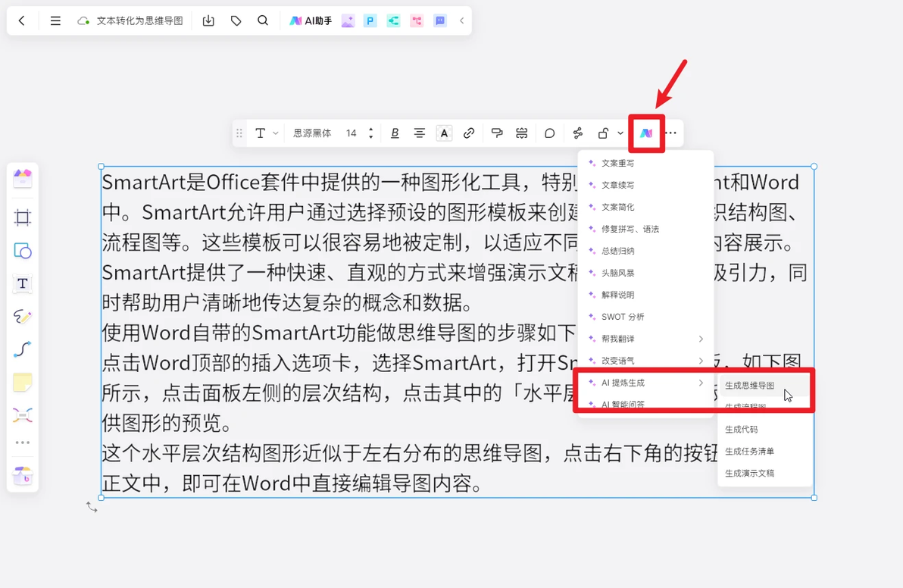Expand the 帮我翻译 submenu
This screenshot has width=903, height=588.
click(x=645, y=339)
